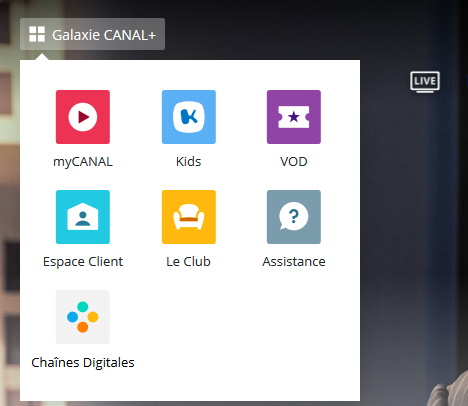Click the Kids text label

[x=189, y=162]
